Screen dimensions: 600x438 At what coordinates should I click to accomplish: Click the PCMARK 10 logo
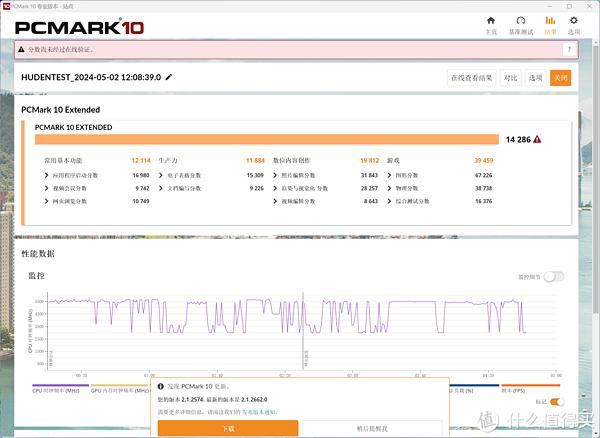coord(79,27)
